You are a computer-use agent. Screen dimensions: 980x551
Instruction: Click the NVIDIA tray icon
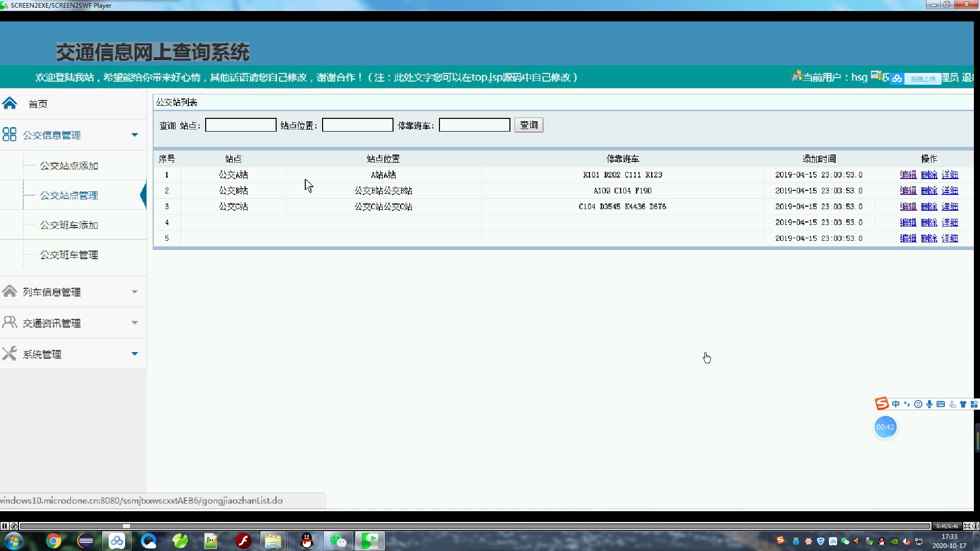(x=894, y=541)
